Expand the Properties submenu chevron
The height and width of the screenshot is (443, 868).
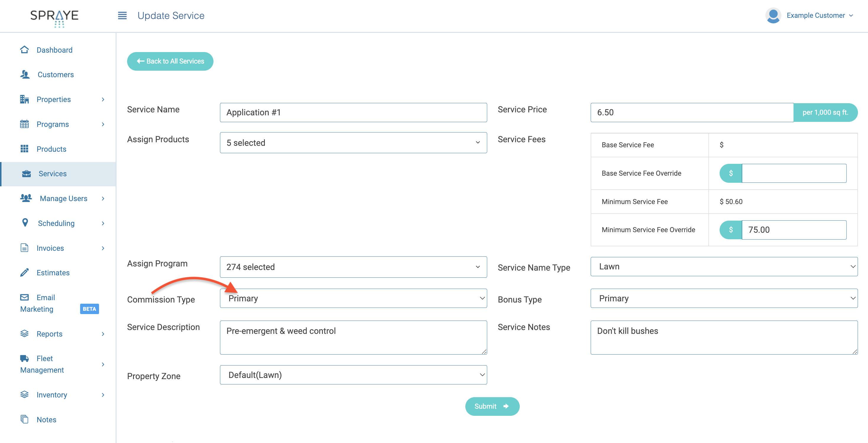[x=103, y=99]
